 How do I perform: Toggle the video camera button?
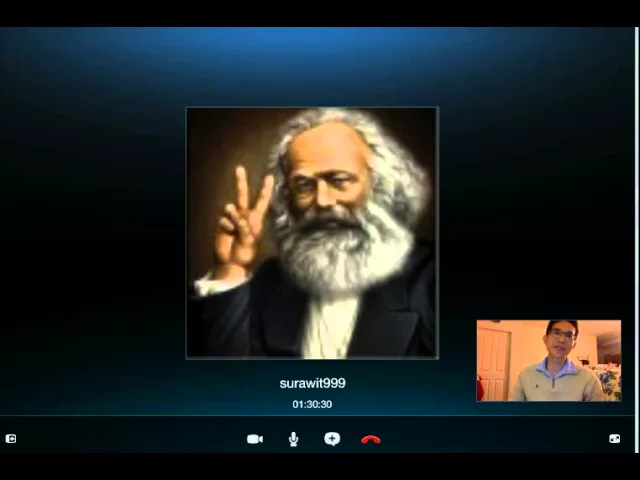coord(255,439)
